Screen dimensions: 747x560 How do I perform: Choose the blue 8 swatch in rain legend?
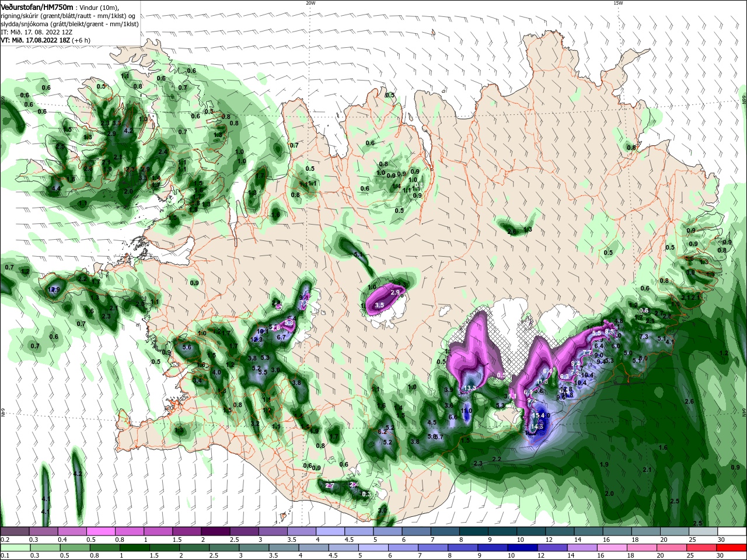[x=462, y=548]
